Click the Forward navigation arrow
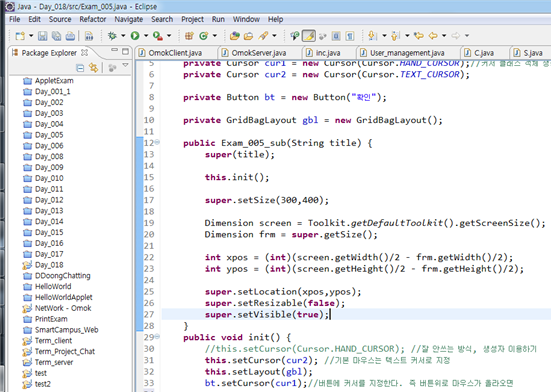551x392 pixels. (x=456, y=35)
